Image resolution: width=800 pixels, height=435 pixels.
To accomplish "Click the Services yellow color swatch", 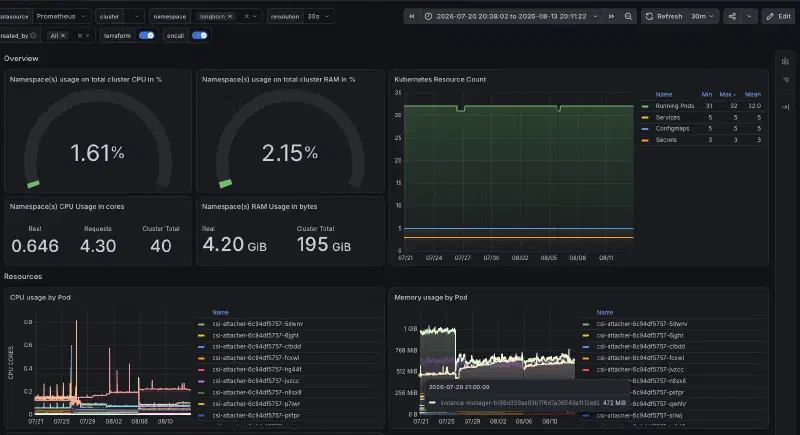I will pos(645,117).
